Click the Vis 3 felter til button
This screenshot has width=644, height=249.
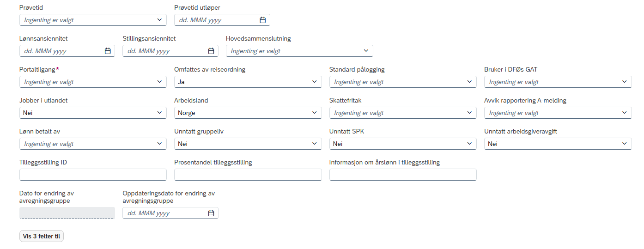[x=42, y=236]
